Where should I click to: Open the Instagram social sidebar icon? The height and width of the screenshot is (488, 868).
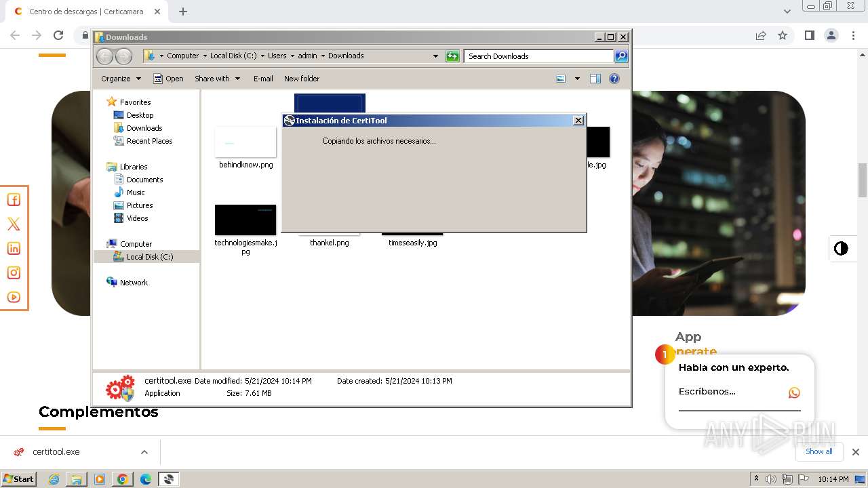pyautogui.click(x=14, y=272)
